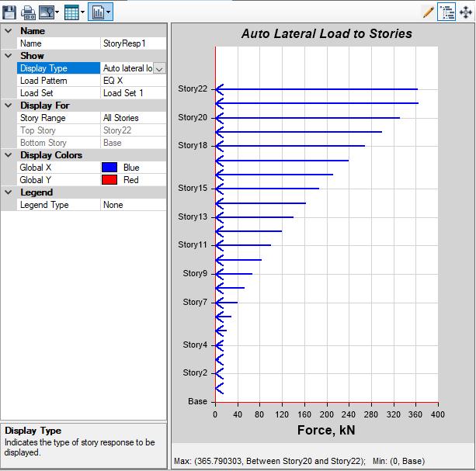Screen dimensions: 476x471
Task: Click the four-way move arrows icon
Action: coord(466,12)
